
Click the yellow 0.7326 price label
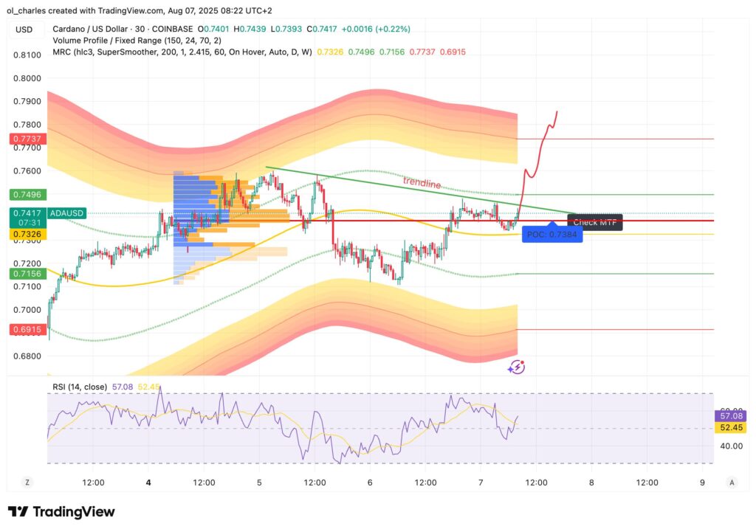coord(27,234)
